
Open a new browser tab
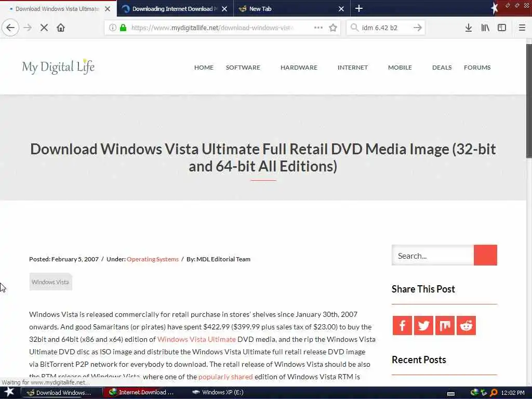(x=358, y=8)
